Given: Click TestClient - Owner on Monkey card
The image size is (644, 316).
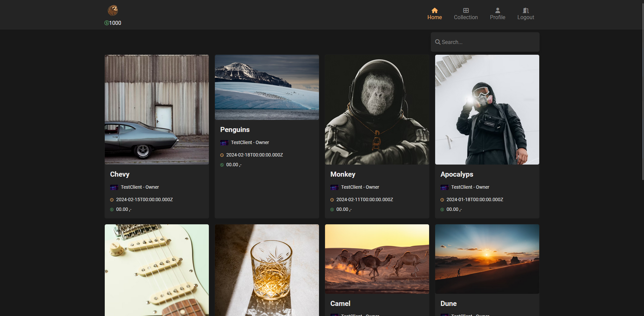Looking at the screenshot, I should click(x=360, y=187).
